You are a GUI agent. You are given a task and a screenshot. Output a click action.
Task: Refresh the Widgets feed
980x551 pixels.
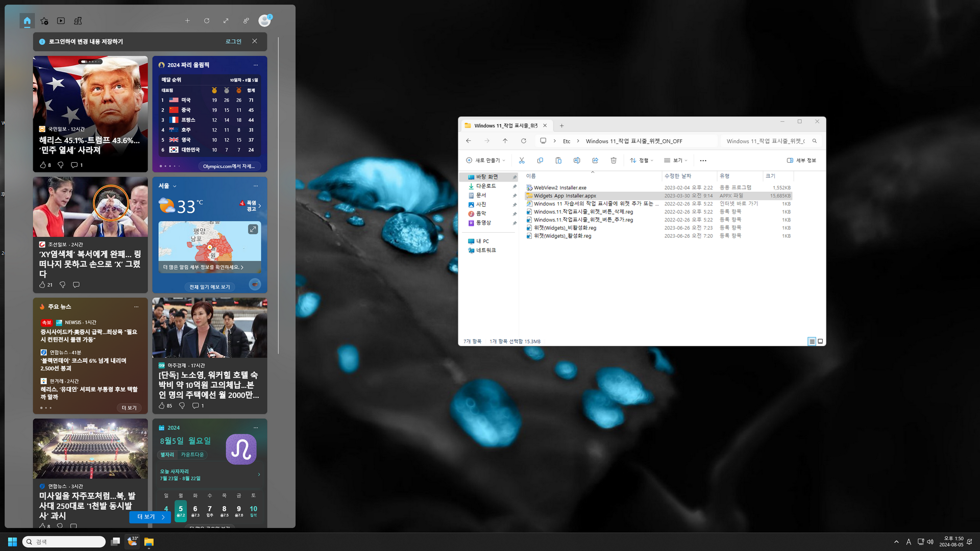tap(207, 21)
